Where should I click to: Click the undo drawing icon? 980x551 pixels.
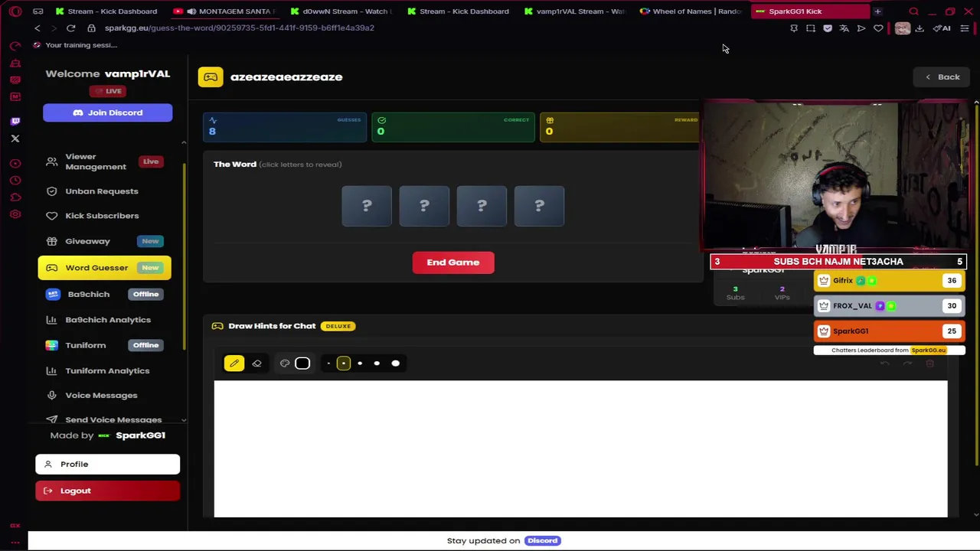point(884,364)
